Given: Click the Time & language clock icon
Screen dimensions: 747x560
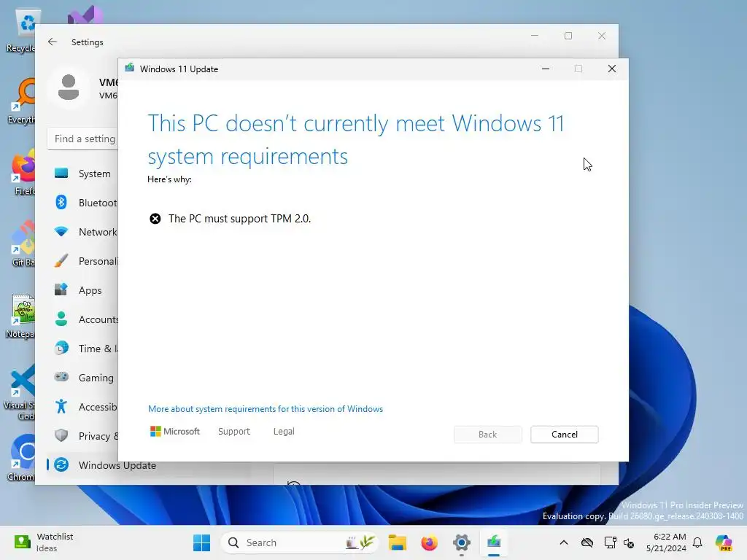Looking at the screenshot, I should pos(61,348).
